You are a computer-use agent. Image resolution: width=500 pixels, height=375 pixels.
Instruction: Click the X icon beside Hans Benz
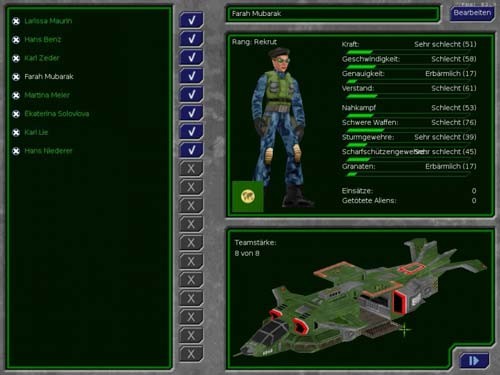click(x=16, y=40)
